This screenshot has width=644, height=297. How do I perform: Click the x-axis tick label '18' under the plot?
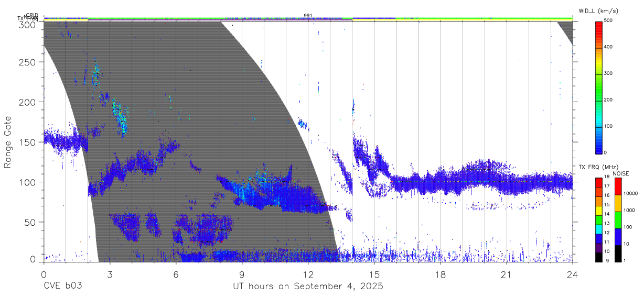(441, 274)
